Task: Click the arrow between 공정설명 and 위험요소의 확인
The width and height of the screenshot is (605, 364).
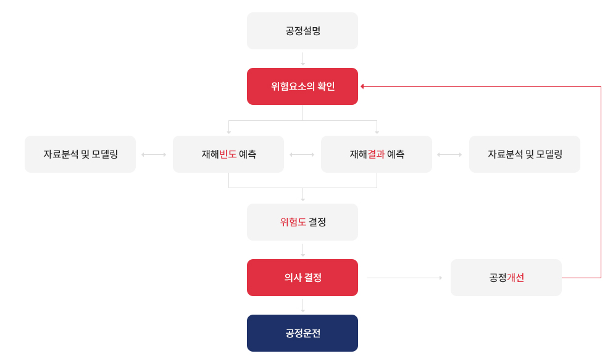Action: pyautogui.click(x=302, y=59)
